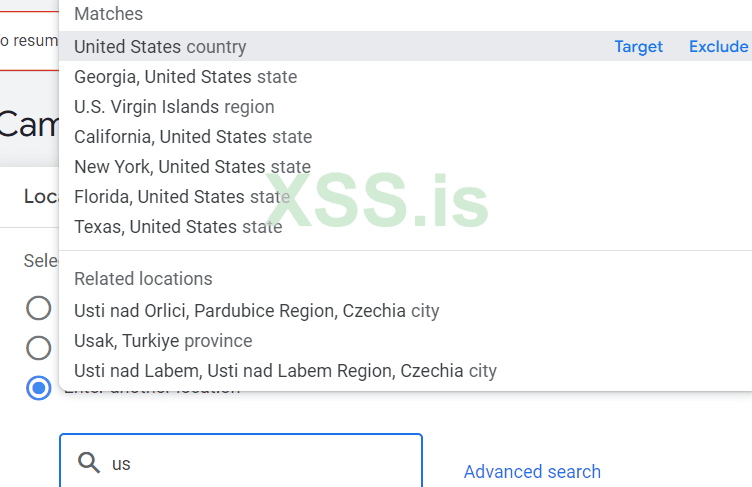
Task: Pick Texas, United States state
Action: tap(178, 227)
